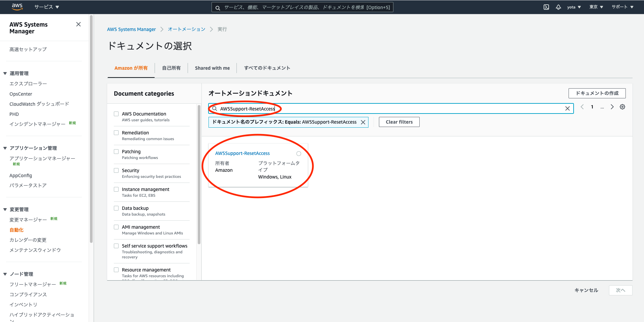Click the キャンセル button
Viewport: 644px width, 322px height.
click(x=586, y=290)
